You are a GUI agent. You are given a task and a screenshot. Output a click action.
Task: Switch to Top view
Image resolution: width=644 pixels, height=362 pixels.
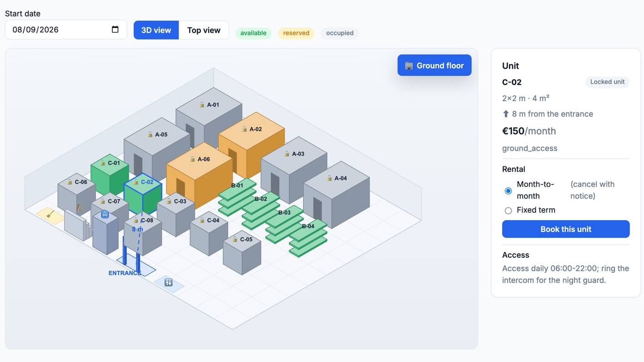point(204,30)
